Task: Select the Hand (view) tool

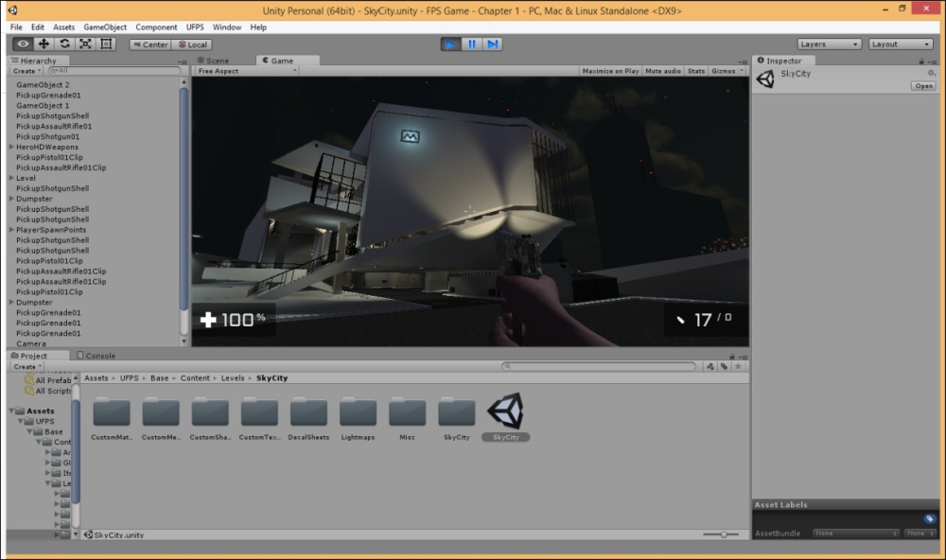Action: (23, 44)
